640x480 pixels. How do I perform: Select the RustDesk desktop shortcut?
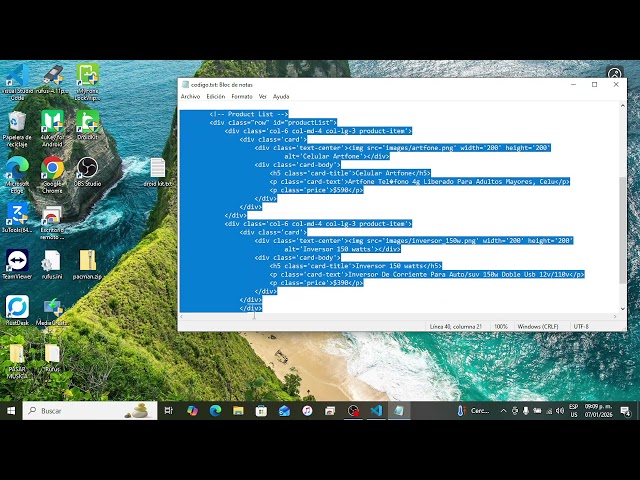pyautogui.click(x=17, y=311)
